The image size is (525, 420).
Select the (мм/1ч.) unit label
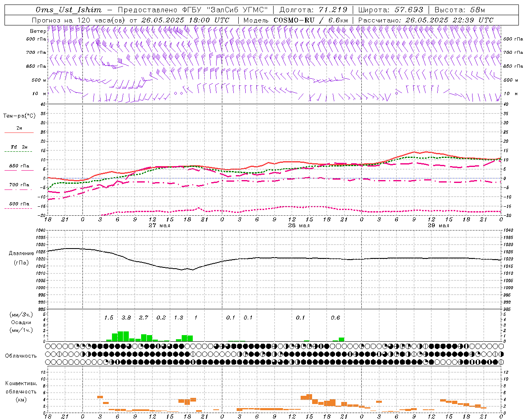21,330
